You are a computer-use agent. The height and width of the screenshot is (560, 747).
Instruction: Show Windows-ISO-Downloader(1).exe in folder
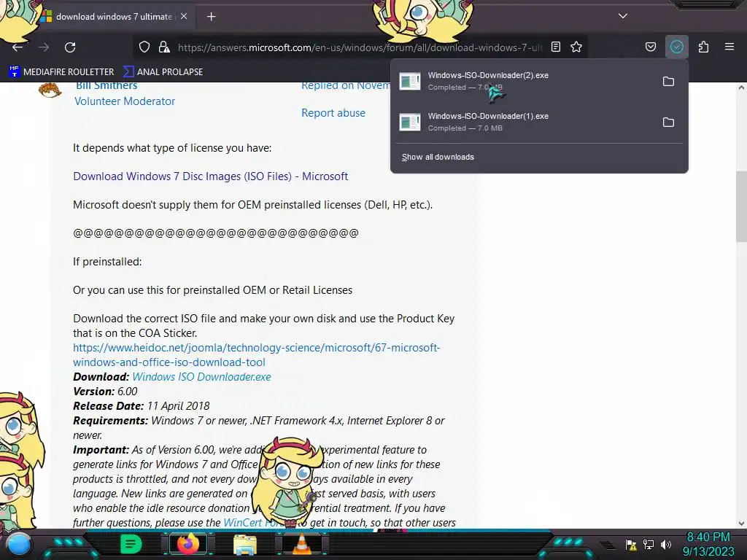668,122
